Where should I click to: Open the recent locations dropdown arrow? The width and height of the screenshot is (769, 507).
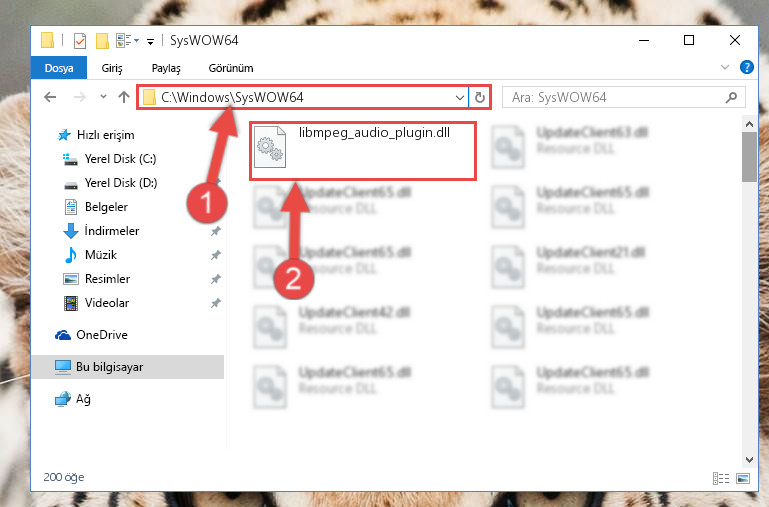pos(103,97)
